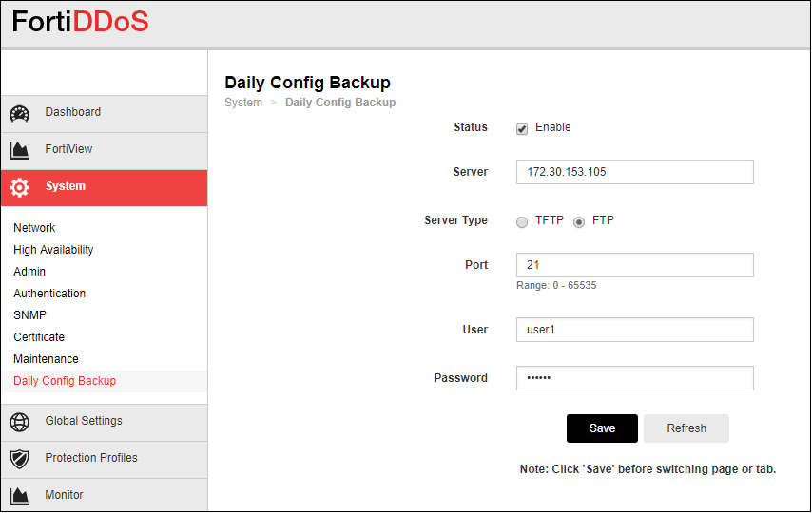Open High Availability settings
This screenshot has width=812, height=513.
(53, 250)
